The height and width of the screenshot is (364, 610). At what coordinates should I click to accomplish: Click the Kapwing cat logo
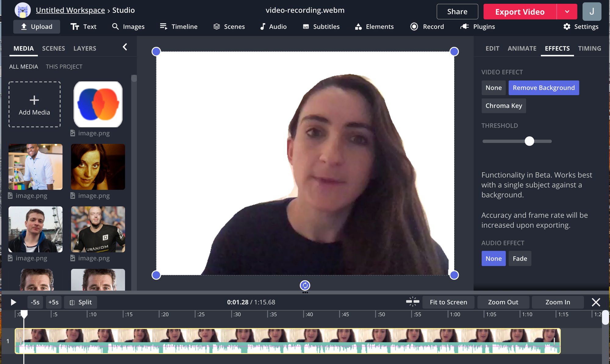tap(23, 10)
